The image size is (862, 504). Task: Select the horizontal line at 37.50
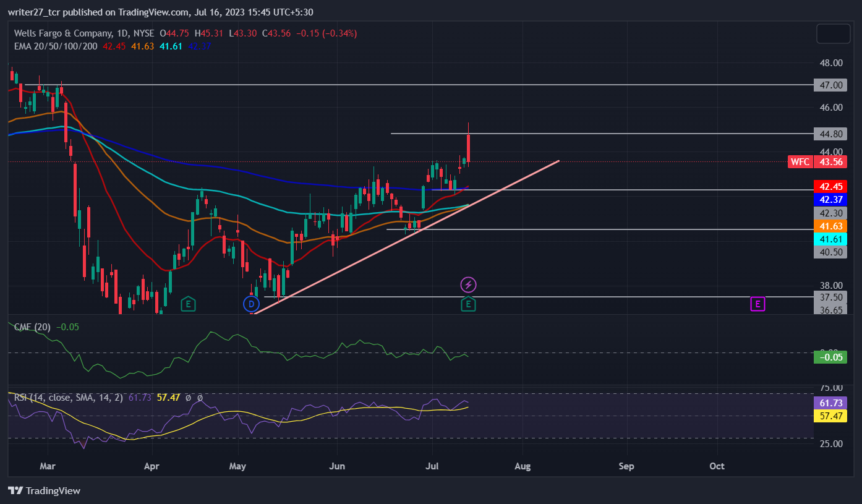coord(538,297)
